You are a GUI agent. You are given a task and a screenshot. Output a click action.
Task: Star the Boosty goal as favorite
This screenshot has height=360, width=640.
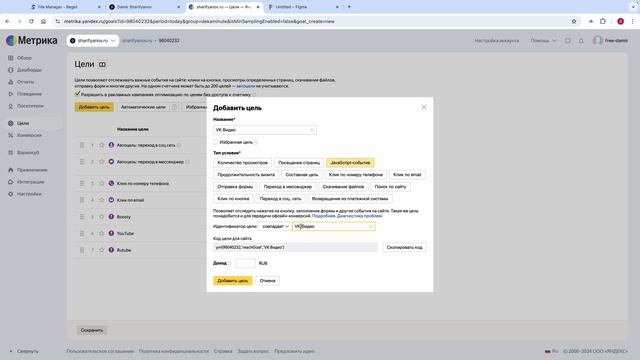click(x=102, y=217)
